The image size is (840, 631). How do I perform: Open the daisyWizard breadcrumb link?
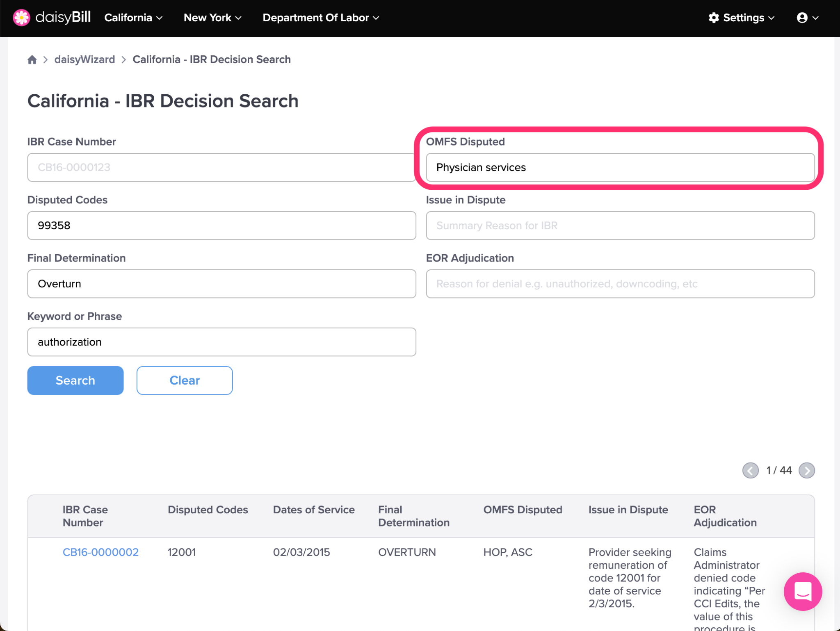click(x=84, y=59)
